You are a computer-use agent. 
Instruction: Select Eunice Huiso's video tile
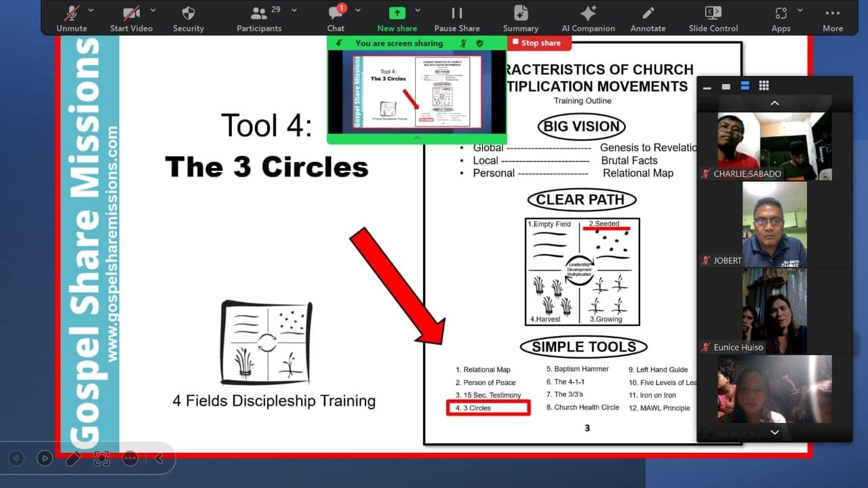pyautogui.click(x=774, y=311)
